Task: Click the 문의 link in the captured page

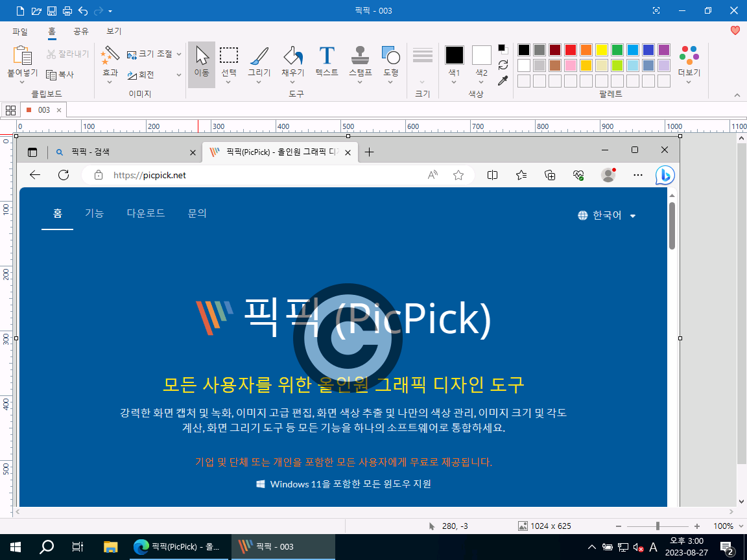Action: coord(197,213)
